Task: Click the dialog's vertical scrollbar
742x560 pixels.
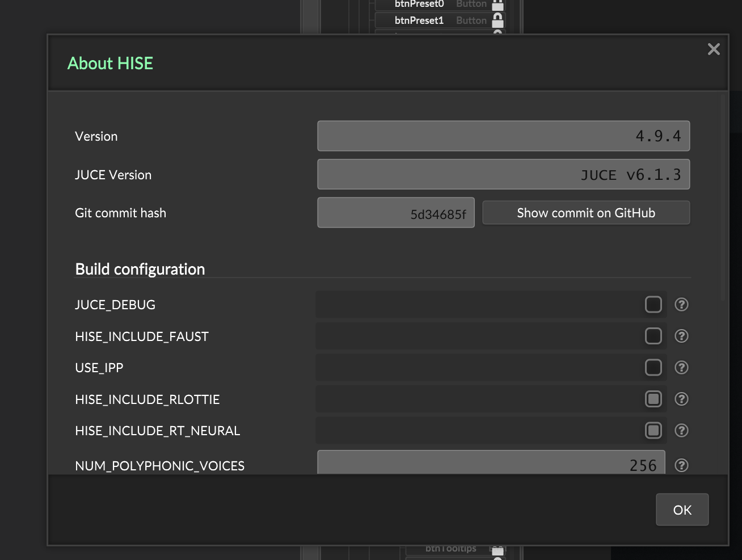Action: point(723,199)
